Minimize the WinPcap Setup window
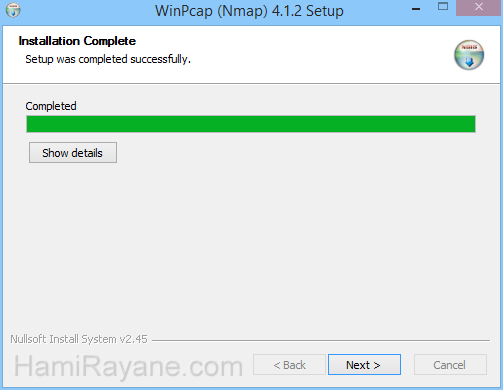Image resolution: width=503 pixels, height=390 pixels. 416,9
